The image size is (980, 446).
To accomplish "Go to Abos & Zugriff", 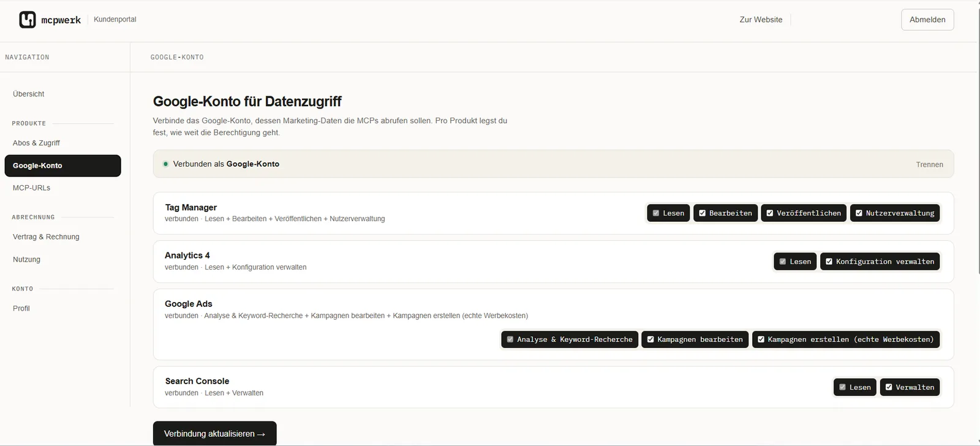I will pos(36,143).
